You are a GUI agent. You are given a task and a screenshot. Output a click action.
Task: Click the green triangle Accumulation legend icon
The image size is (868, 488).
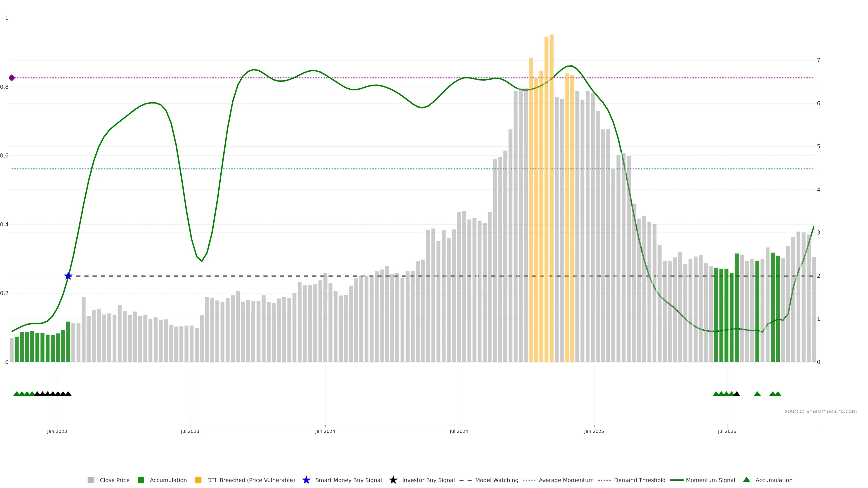point(746,480)
